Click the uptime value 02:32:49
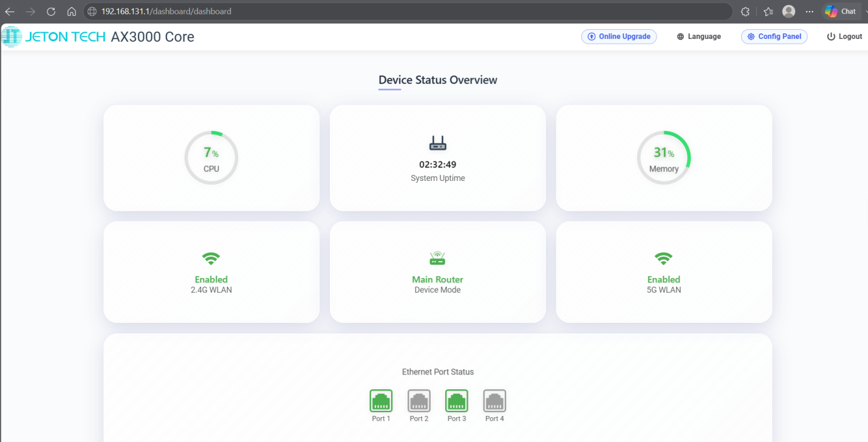 (438, 165)
